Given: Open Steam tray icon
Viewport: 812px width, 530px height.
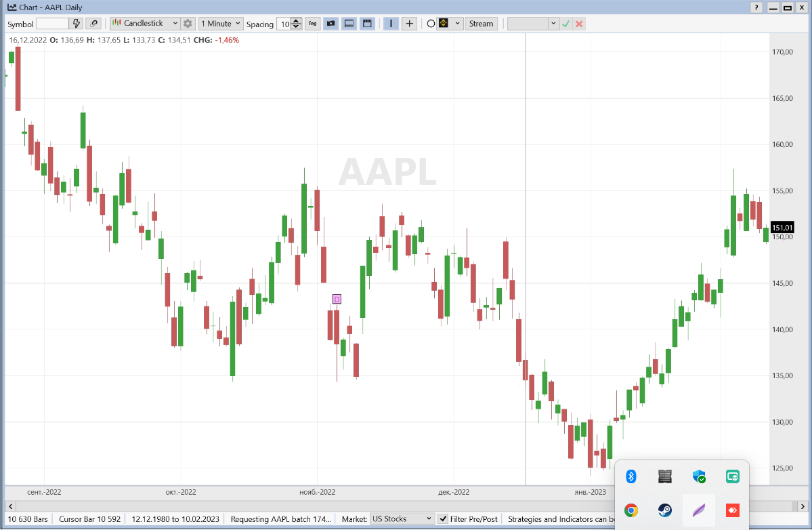Looking at the screenshot, I should click(665, 510).
